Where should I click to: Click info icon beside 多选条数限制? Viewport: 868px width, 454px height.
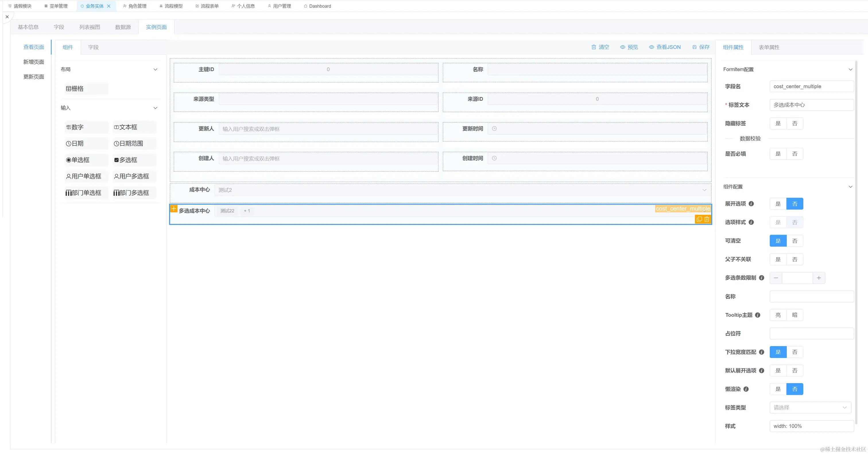762,278
